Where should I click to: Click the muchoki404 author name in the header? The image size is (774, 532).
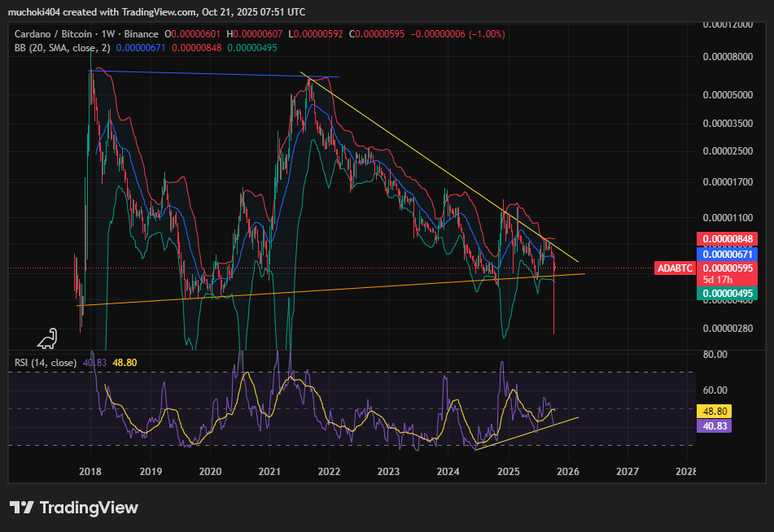click(x=37, y=11)
